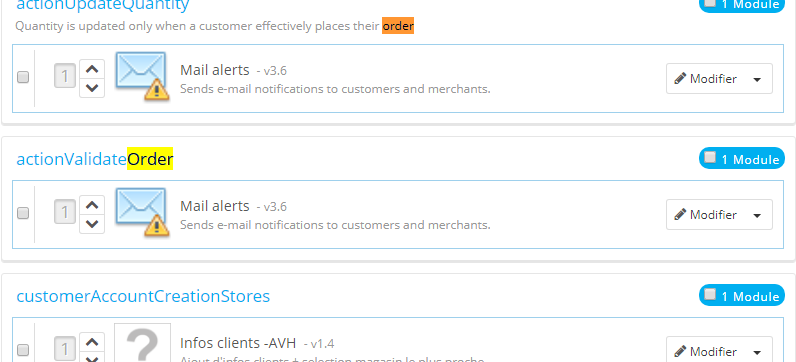Open the actionValidateOrder hook link
Image resolution: width=796 pixels, height=362 pixels.
click(x=95, y=159)
